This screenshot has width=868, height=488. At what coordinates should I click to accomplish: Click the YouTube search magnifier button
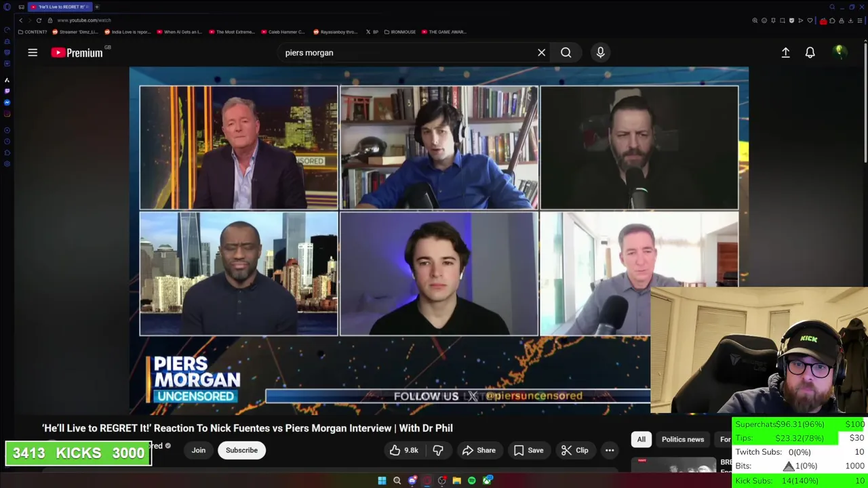(566, 52)
